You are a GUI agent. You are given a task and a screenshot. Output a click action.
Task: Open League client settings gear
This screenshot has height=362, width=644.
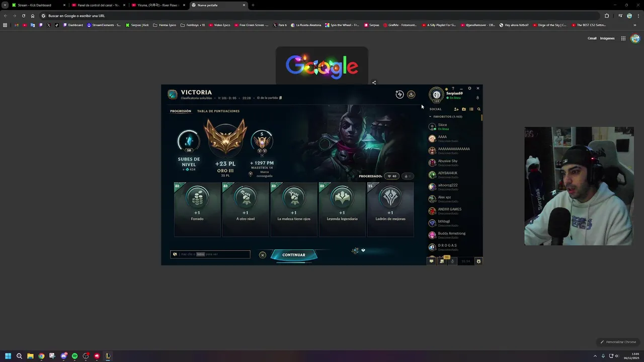[469, 88]
